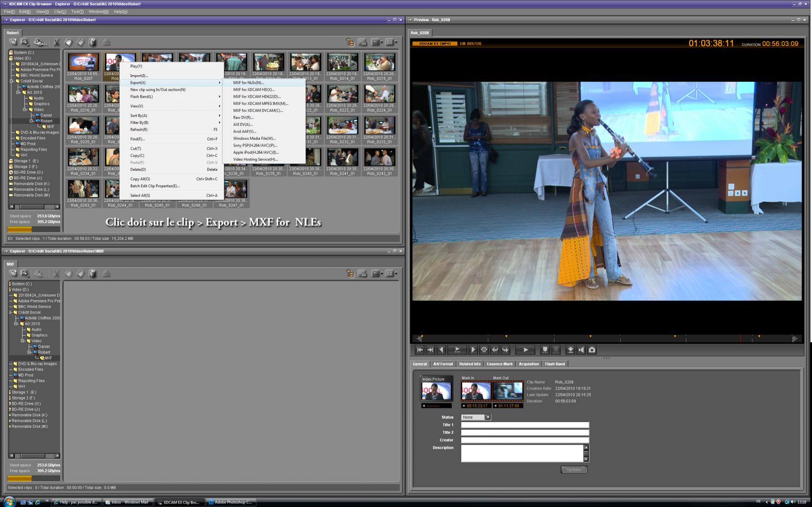
Task: Click the download arrow icon beside the speaker
Action: pyautogui.click(x=570, y=350)
